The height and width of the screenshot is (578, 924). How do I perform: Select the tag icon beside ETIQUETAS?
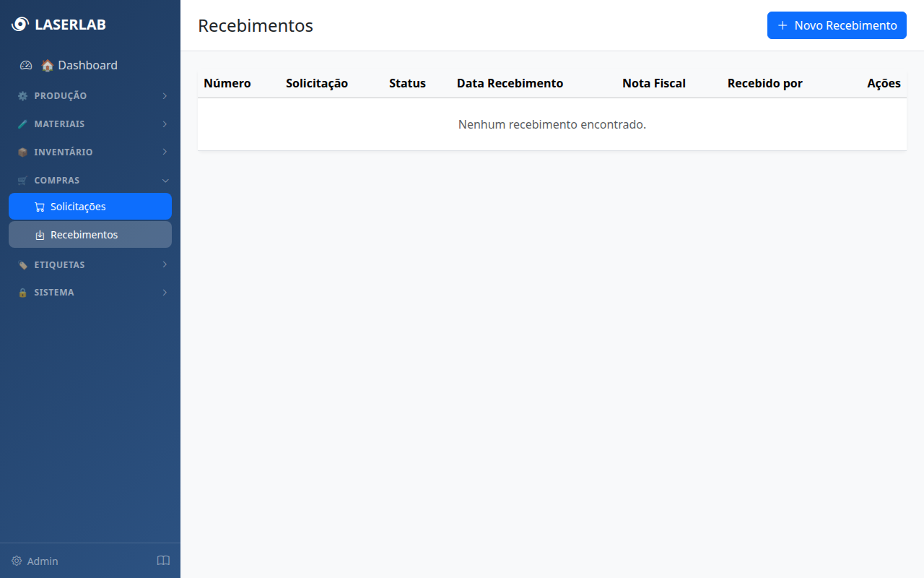[22, 264]
